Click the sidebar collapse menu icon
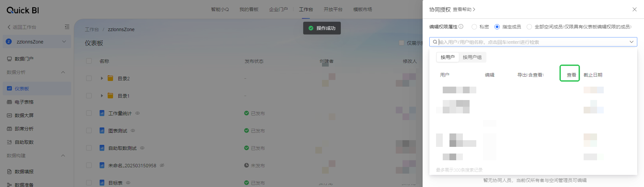Viewport: 644px width, 187px height. tap(67, 27)
